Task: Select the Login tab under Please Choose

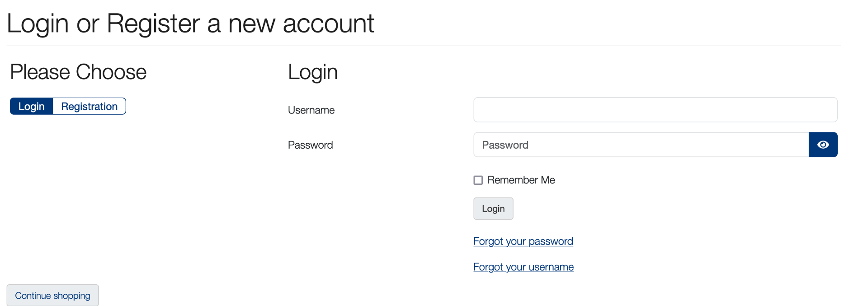Action: tap(32, 106)
